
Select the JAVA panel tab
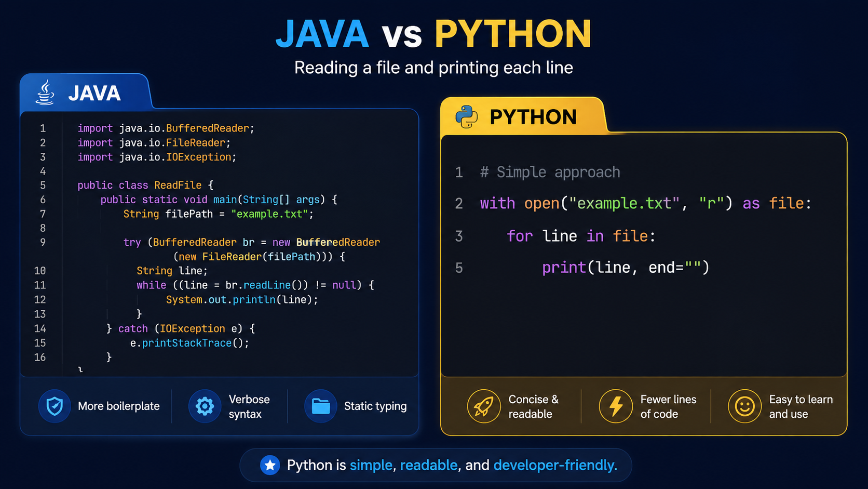(86, 92)
